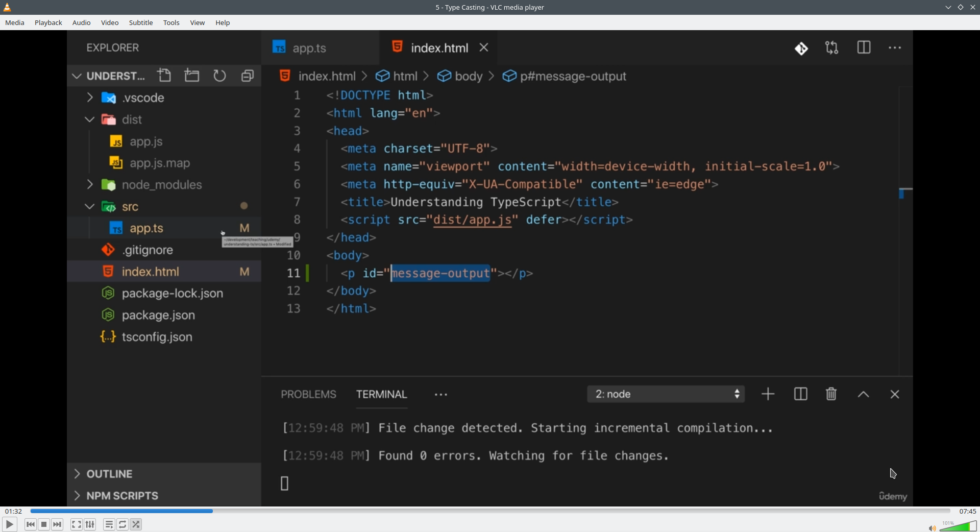Click the New File icon in Explorer

click(x=164, y=76)
